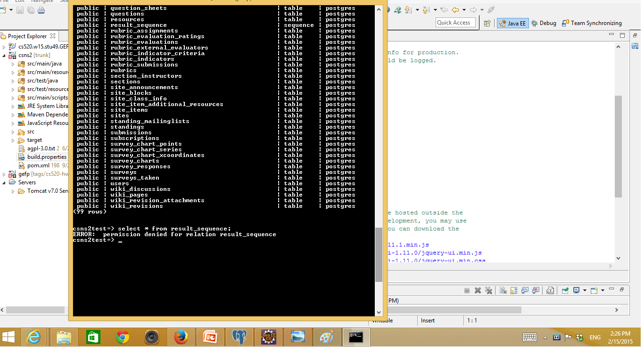Switch to the Team Synchronizing perspective
This screenshot has height=362, width=644.
(592, 23)
